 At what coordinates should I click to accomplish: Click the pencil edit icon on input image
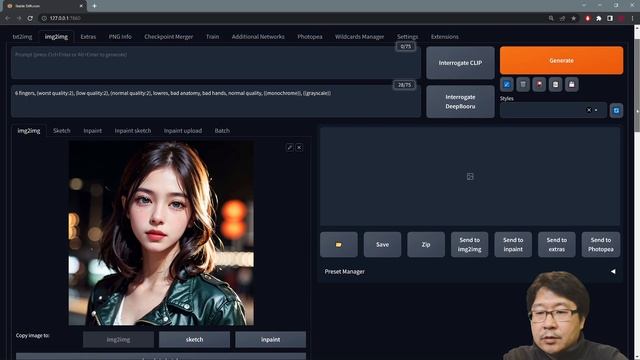tap(289, 147)
